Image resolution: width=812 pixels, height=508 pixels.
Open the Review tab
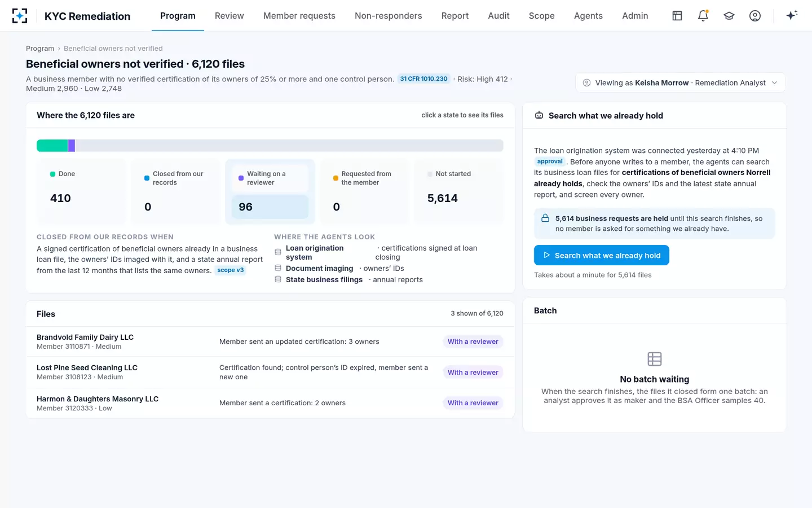point(230,16)
